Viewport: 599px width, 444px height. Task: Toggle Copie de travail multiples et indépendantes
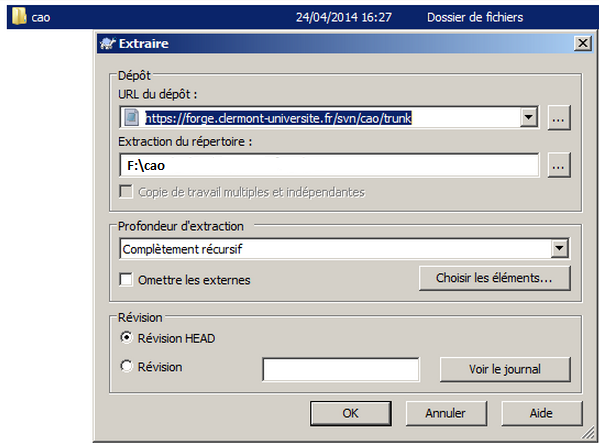126,191
